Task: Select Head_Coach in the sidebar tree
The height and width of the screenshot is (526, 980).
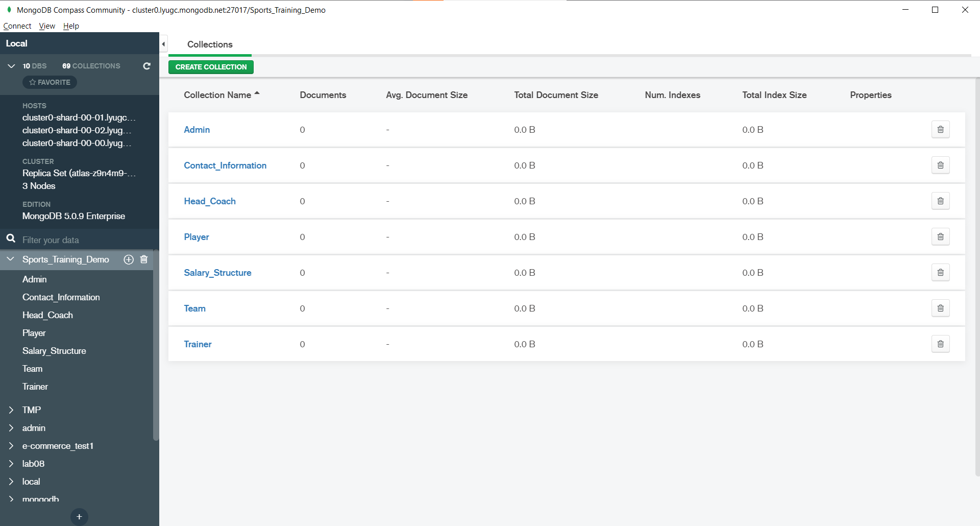Action: [x=47, y=315]
